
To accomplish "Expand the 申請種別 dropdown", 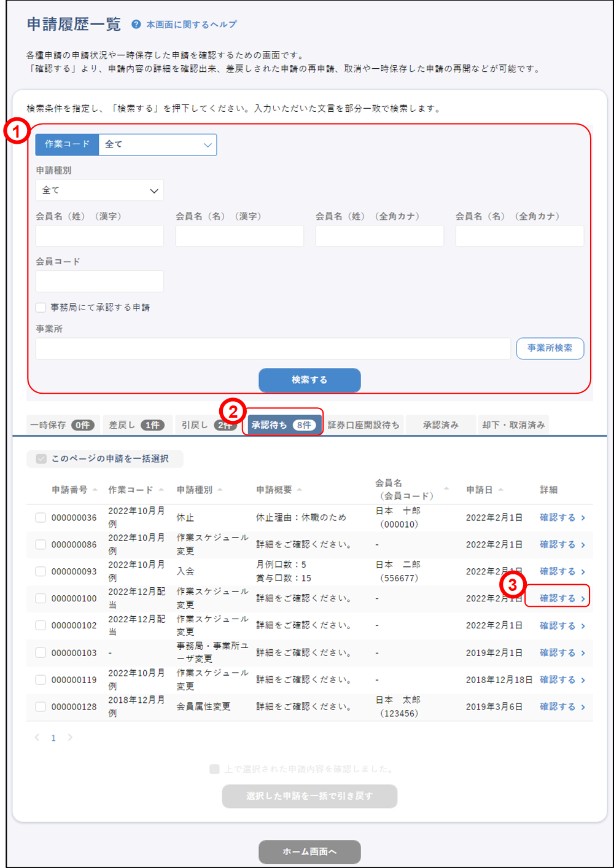I will tap(99, 190).
